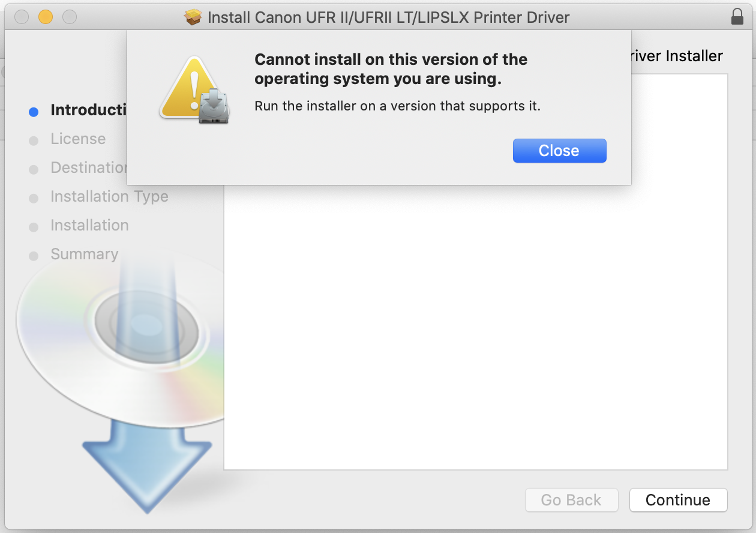Click the Close button in the alert
The width and height of the screenshot is (756, 533).
point(559,151)
